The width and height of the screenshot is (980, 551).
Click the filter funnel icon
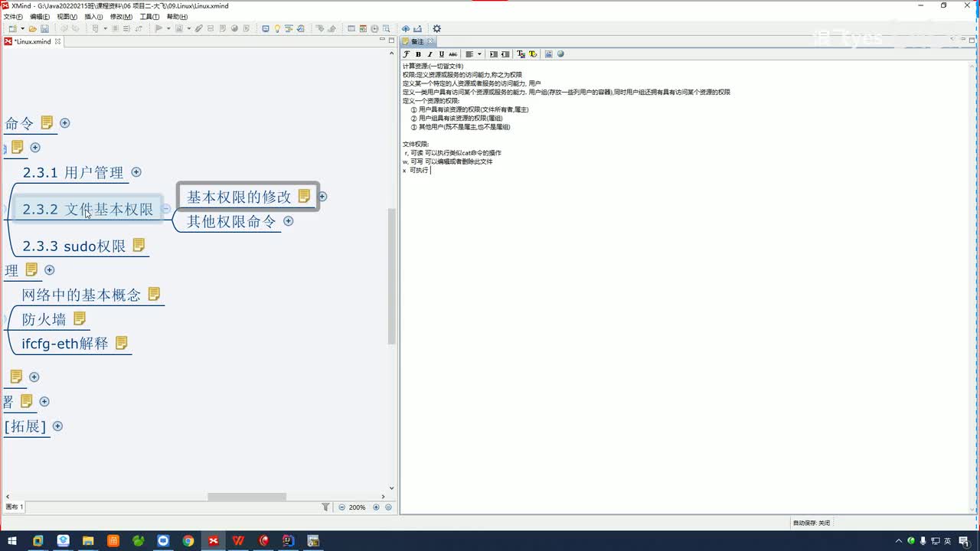click(x=325, y=507)
